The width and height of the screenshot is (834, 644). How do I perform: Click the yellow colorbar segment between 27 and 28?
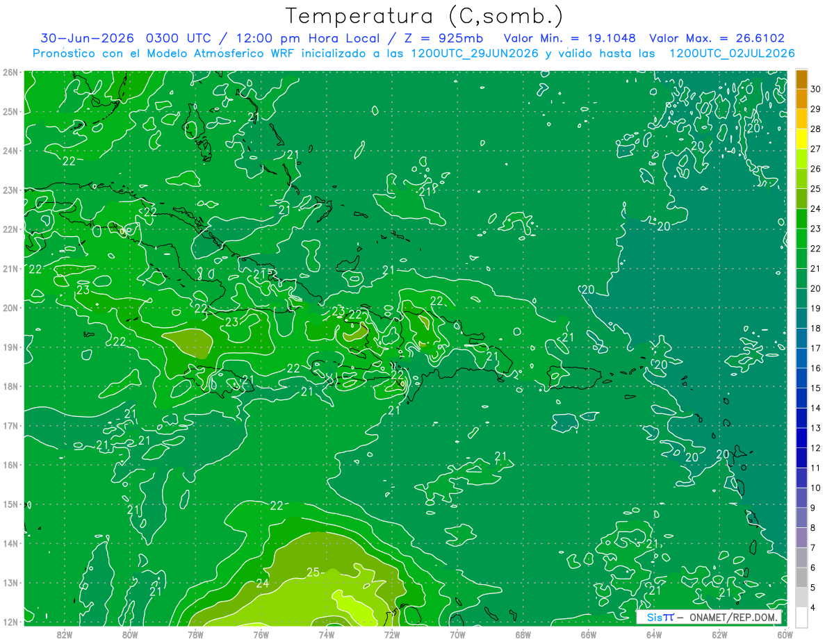click(x=801, y=138)
